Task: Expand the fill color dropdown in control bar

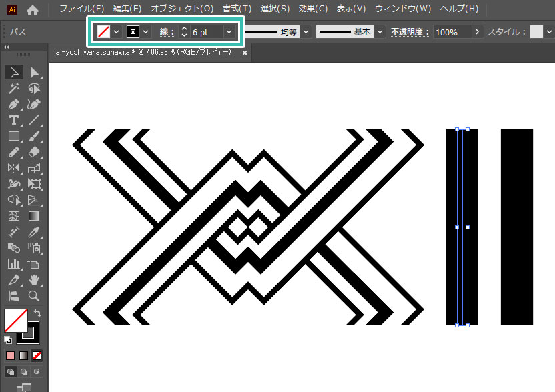Action: point(116,32)
